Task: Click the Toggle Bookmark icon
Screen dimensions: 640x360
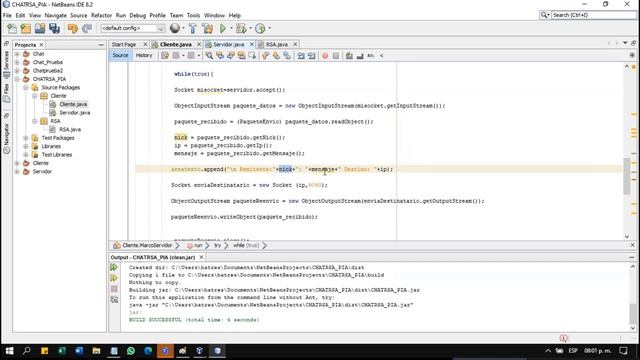Action: (287, 56)
